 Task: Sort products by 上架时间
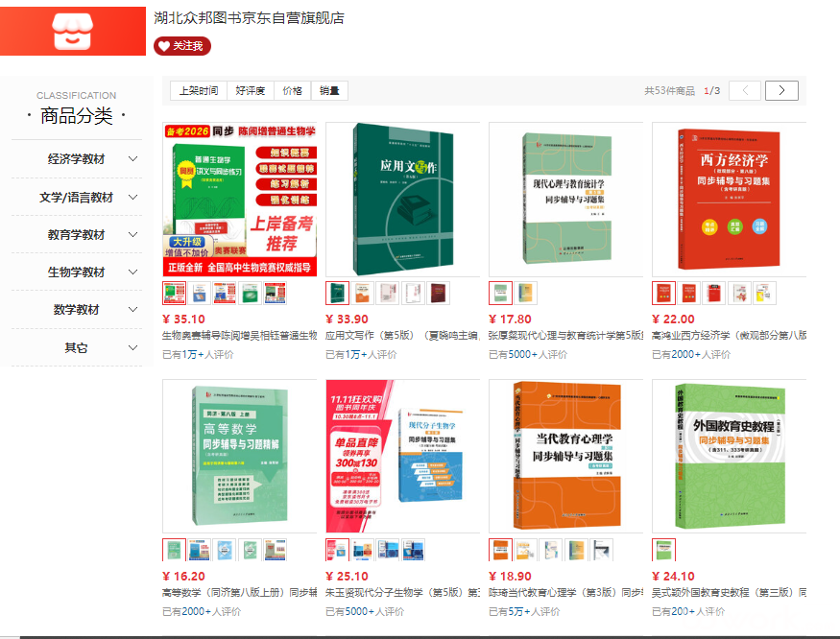[199, 91]
